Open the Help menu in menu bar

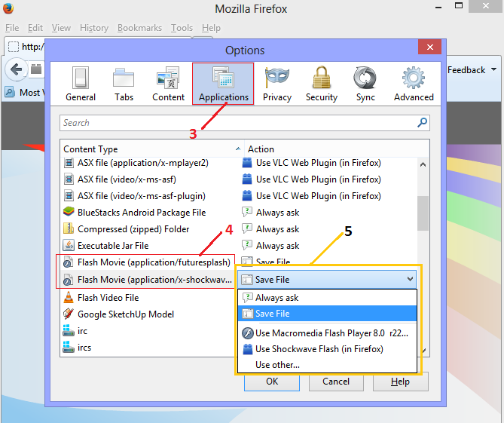pos(211,28)
